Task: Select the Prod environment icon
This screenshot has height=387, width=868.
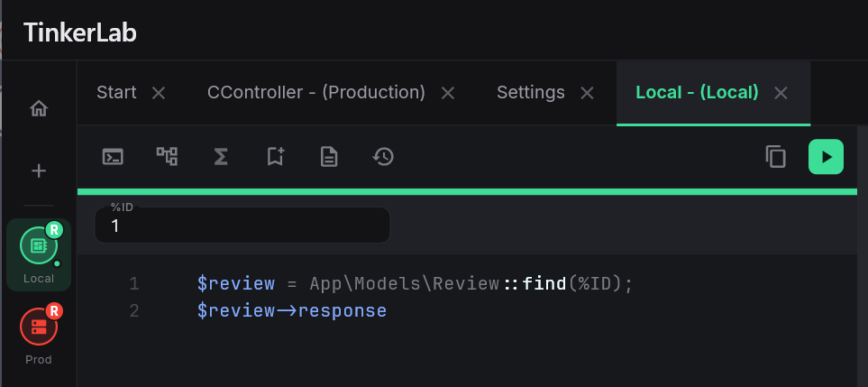Action: (x=39, y=326)
